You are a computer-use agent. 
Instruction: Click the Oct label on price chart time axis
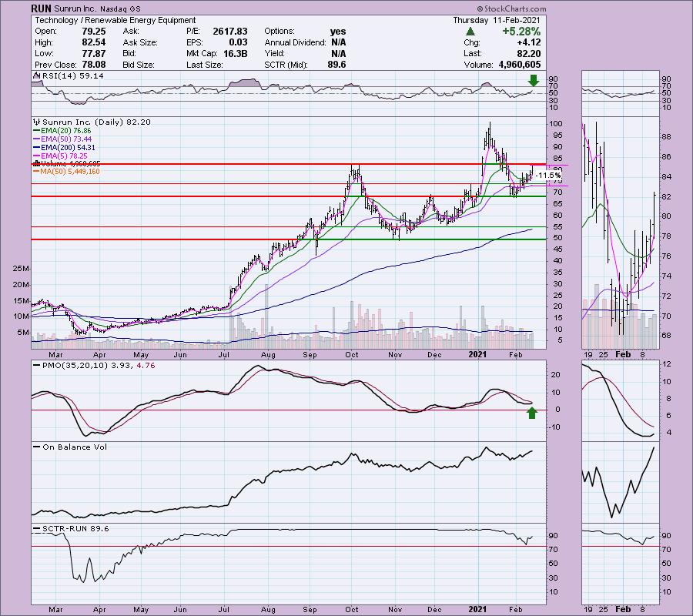coord(352,354)
